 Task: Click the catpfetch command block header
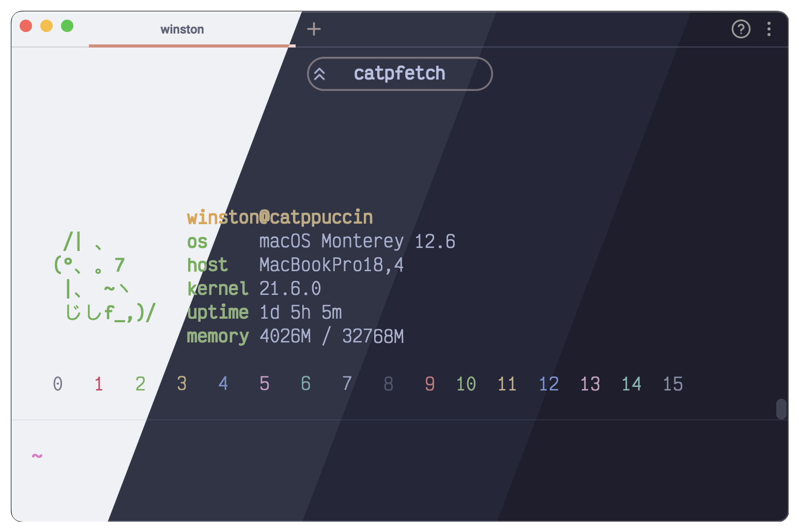pos(399,73)
